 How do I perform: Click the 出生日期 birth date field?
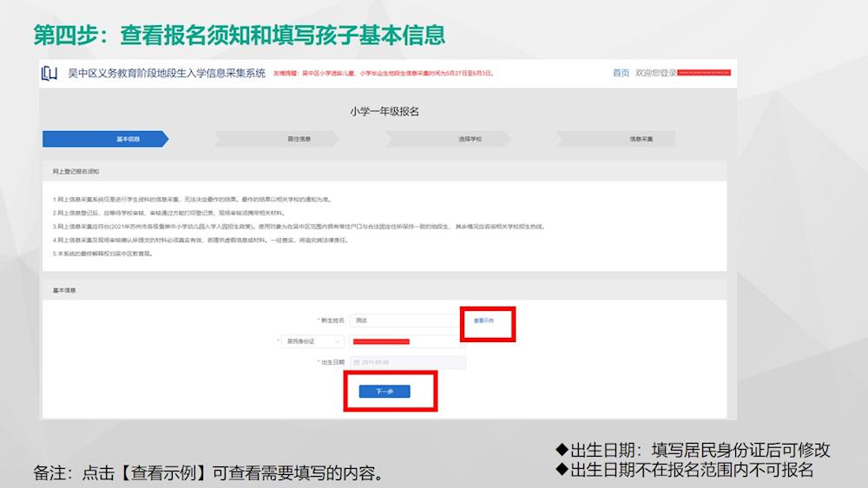tap(407, 362)
